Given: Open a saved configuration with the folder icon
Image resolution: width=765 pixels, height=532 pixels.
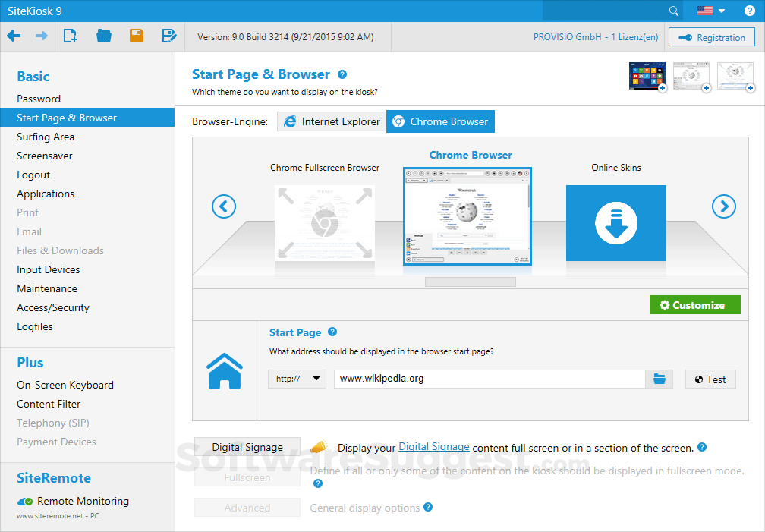Looking at the screenshot, I should point(103,36).
